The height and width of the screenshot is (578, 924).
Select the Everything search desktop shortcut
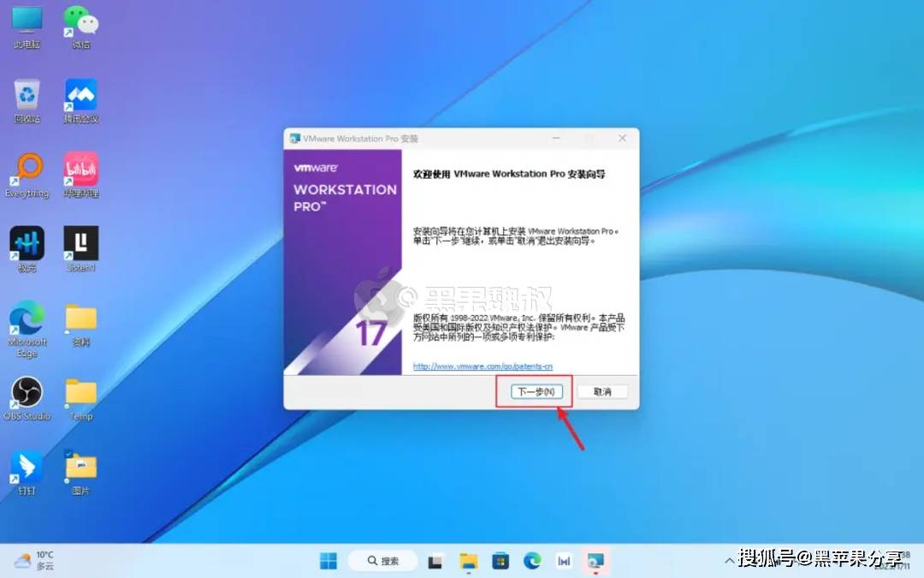tap(27, 176)
